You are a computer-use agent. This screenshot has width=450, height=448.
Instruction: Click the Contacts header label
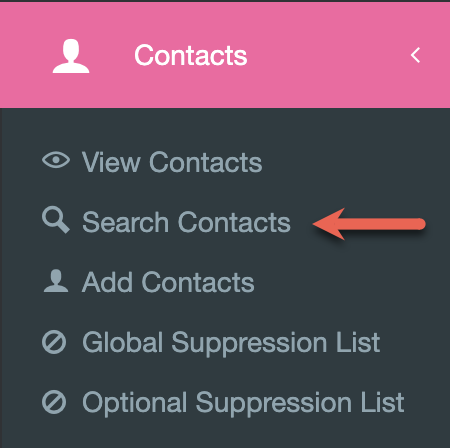[x=190, y=55]
